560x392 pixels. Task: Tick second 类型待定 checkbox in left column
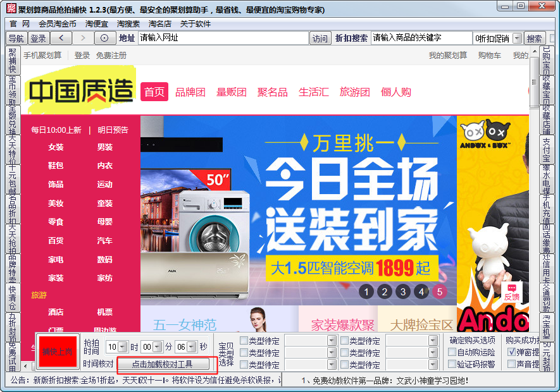point(244,352)
